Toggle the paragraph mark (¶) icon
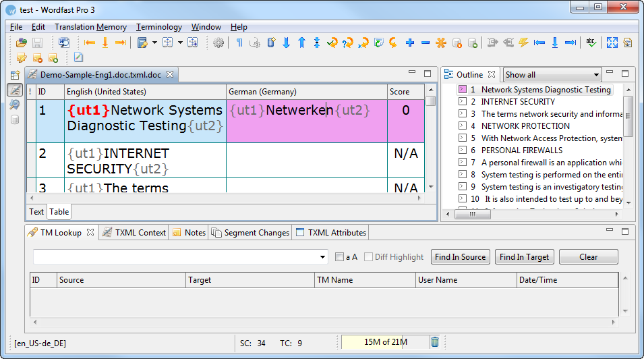The width and height of the screenshot is (644, 359). (239, 43)
